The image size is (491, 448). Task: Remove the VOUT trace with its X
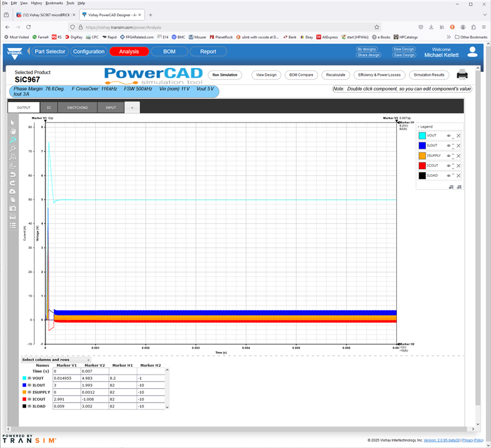click(459, 136)
